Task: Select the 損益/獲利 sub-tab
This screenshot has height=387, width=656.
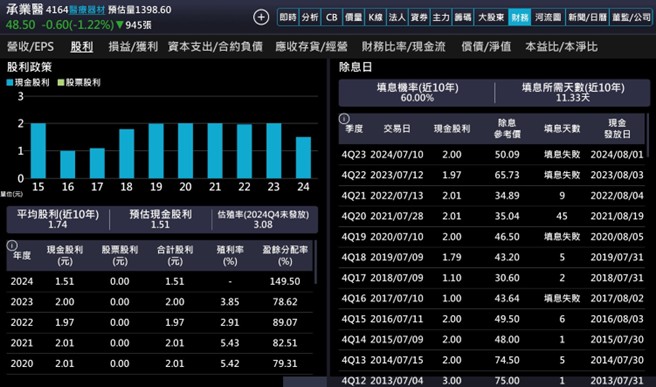Action: tap(133, 47)
